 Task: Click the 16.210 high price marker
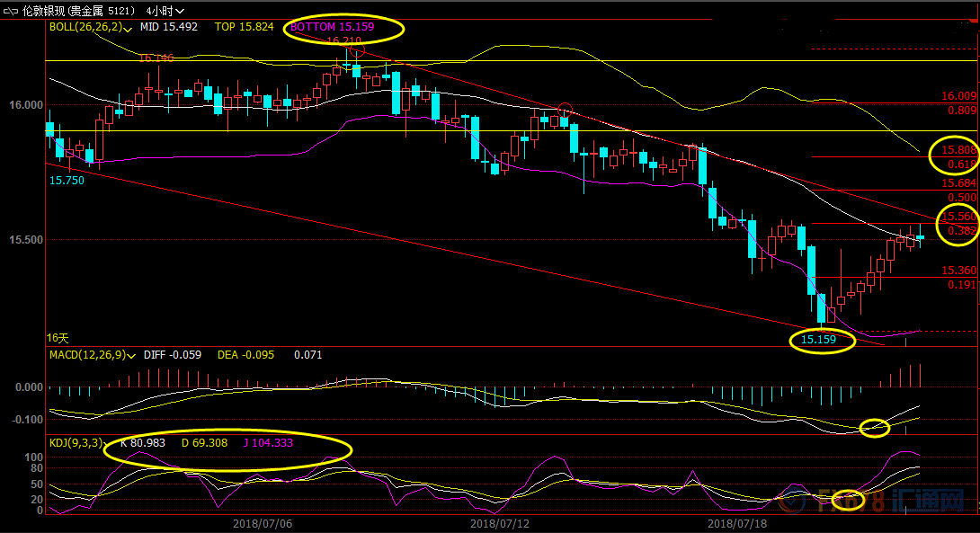(343, 41)
